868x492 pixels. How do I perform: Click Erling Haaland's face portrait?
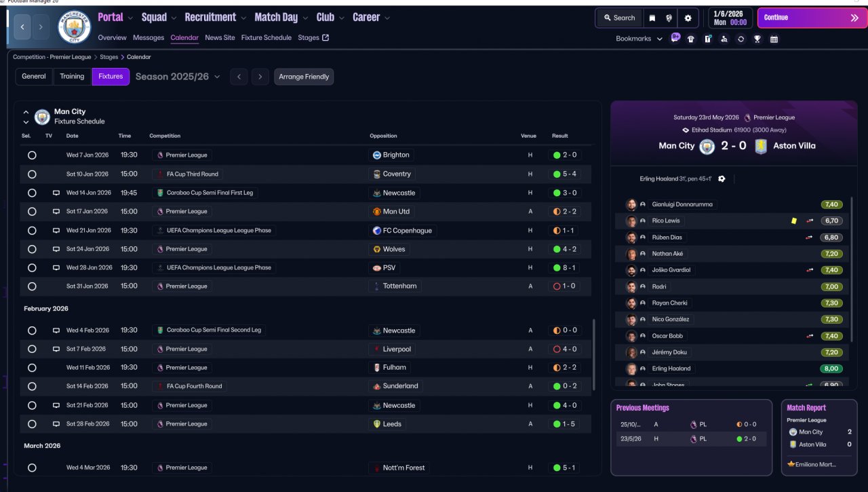pos(632,368)
